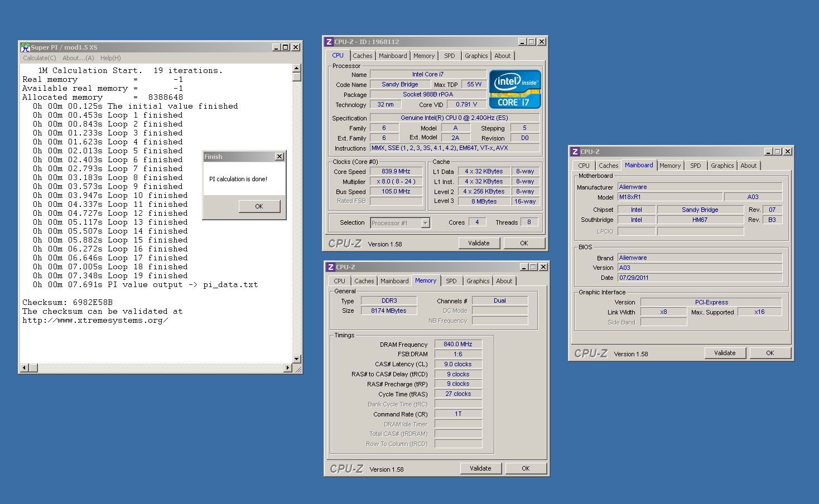Viewport: 819px width, 504px height.
Task: Switch to CPU tab in Memory window
Action: [x=340, y=281]
